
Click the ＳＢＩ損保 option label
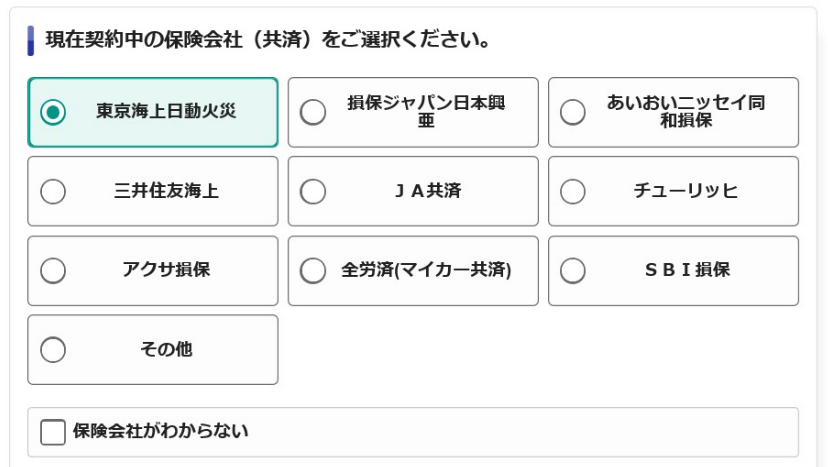pyautogui.click(x=686, y=270)
